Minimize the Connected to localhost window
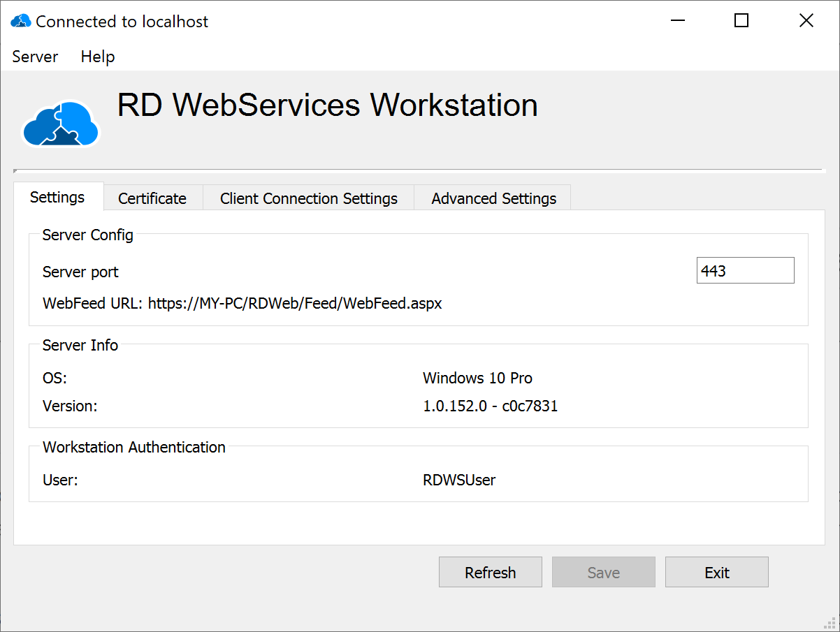Screen dimensions: 840x632 (677, 21)
